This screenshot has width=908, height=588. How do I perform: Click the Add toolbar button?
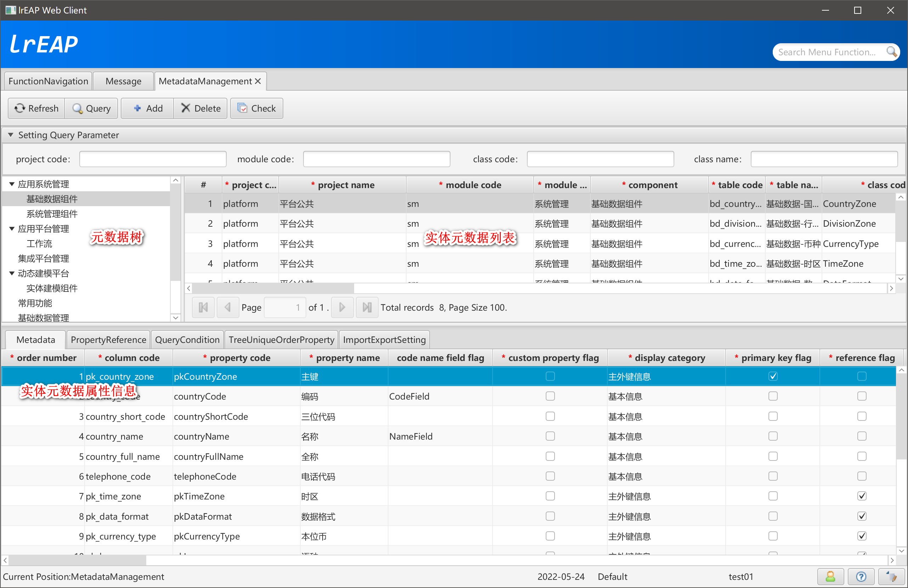click(148, 109)
